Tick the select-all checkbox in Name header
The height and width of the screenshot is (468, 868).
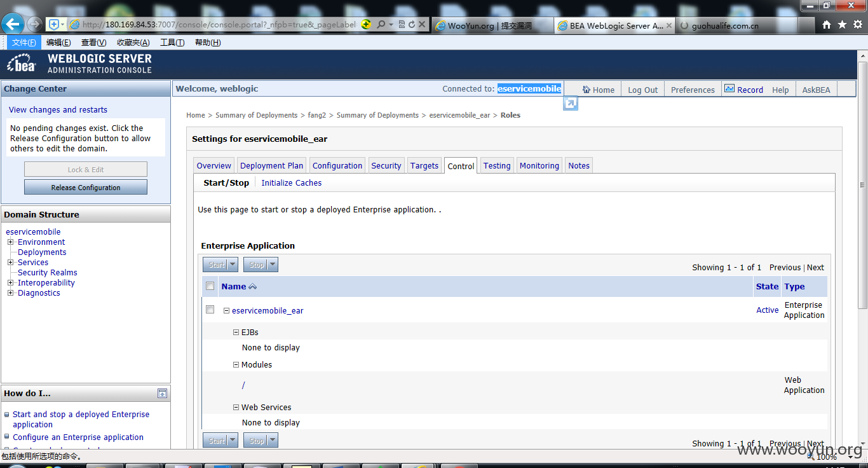coord(210,286)
